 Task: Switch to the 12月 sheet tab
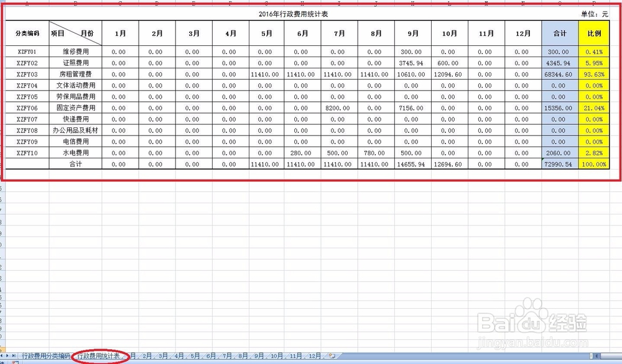tap(315, 356)
